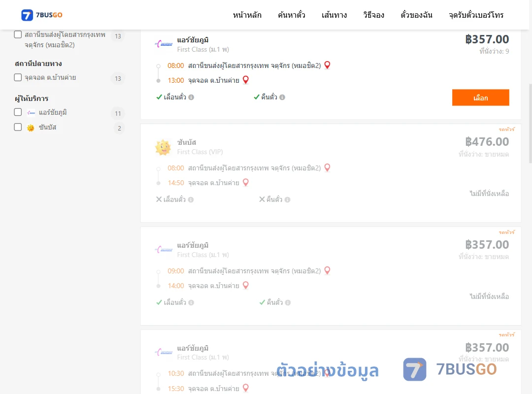Screen dimensions: 532x394
Task: Click แอร์ชัยภูมิ logo in 09:00 trip card
Action: 164,249
